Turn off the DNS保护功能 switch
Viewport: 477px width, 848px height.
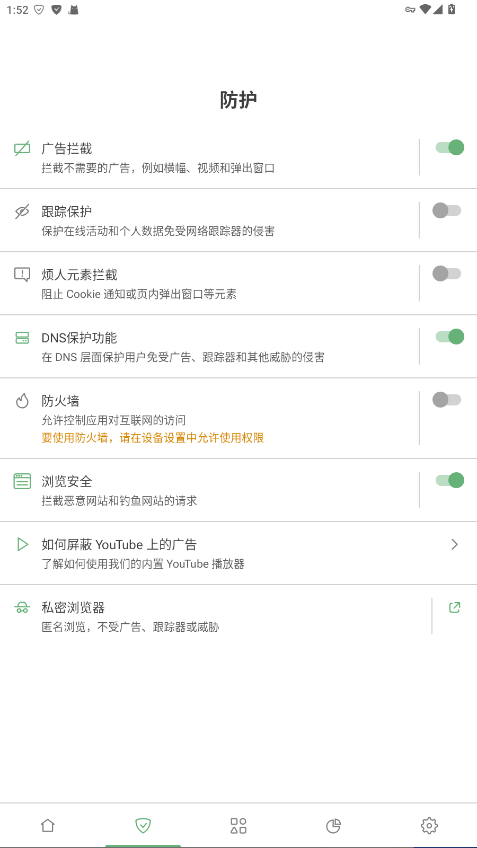pos(450,336)
